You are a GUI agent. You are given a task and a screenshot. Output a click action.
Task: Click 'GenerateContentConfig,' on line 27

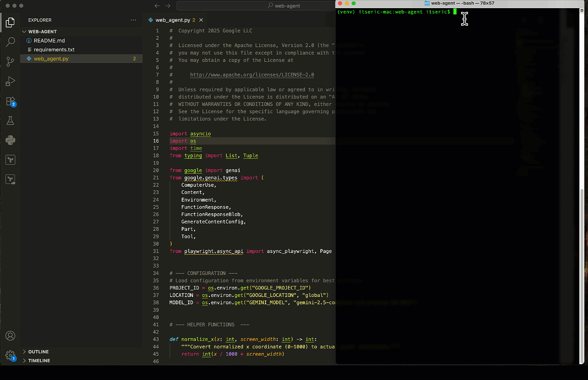click(x=214, y=222)
